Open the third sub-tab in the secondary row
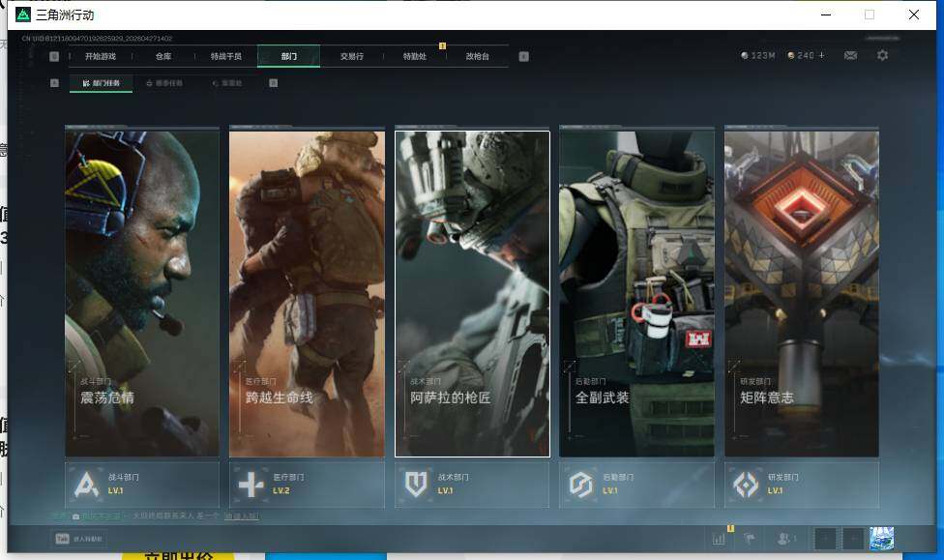The height and width of the screenshot is (560, 944). tap(227, 83)
